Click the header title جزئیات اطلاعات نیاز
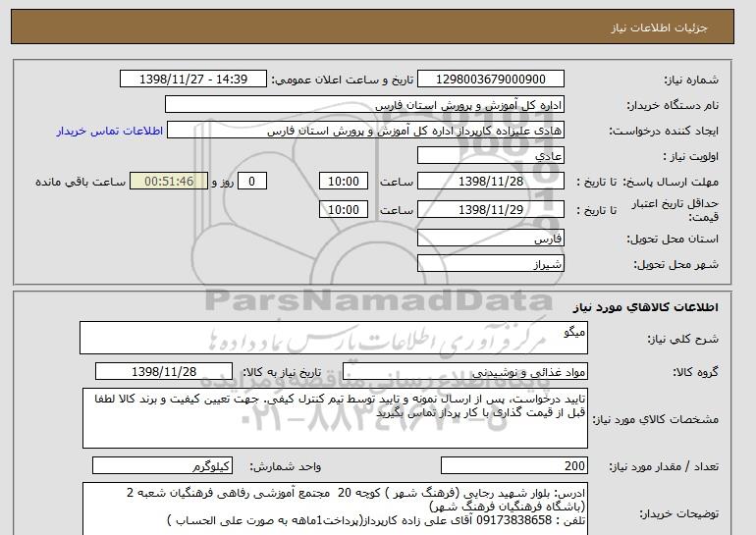 659,27
